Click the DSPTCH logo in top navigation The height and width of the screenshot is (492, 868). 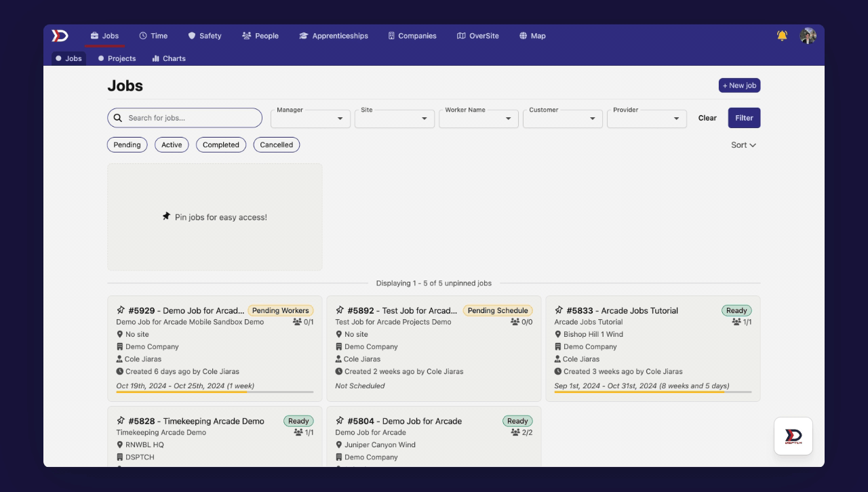pyautogui.click(x=60, y=36)
